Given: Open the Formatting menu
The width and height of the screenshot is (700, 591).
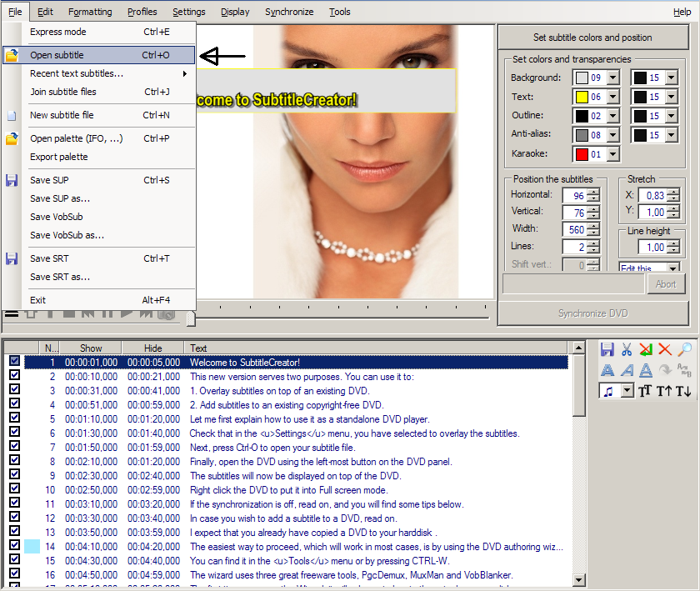Looking at the screenshot, I should (90, 12).
